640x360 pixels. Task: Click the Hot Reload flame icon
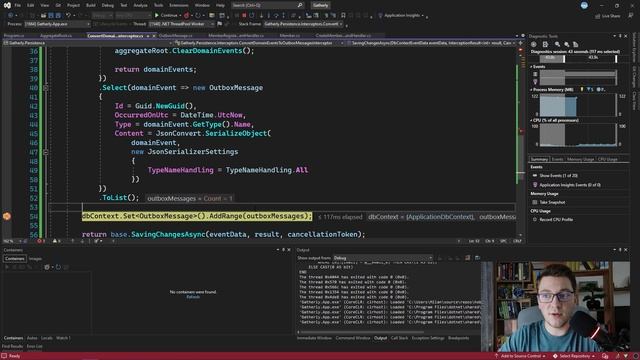click(x=187, y=16)
